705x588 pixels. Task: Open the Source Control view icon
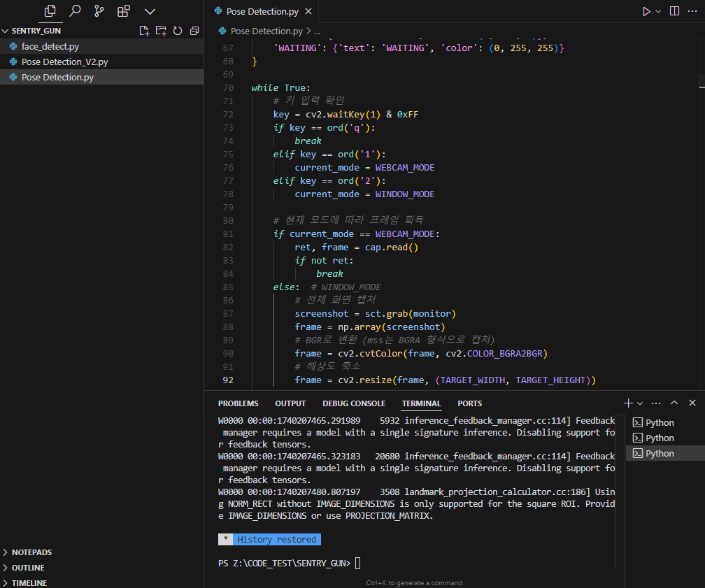point(99,11)
